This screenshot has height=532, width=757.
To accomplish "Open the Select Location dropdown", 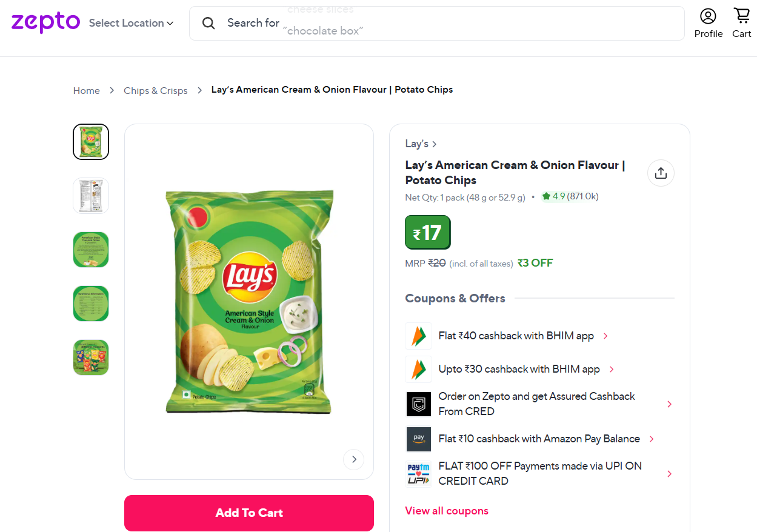I will [x=131, y=23].
